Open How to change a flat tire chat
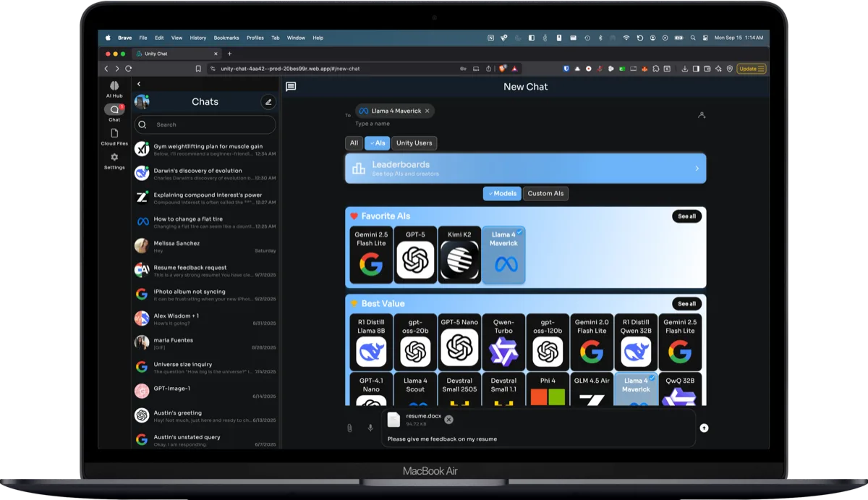The width and height of the screenshot is (868, 500). tap(205, 222)
